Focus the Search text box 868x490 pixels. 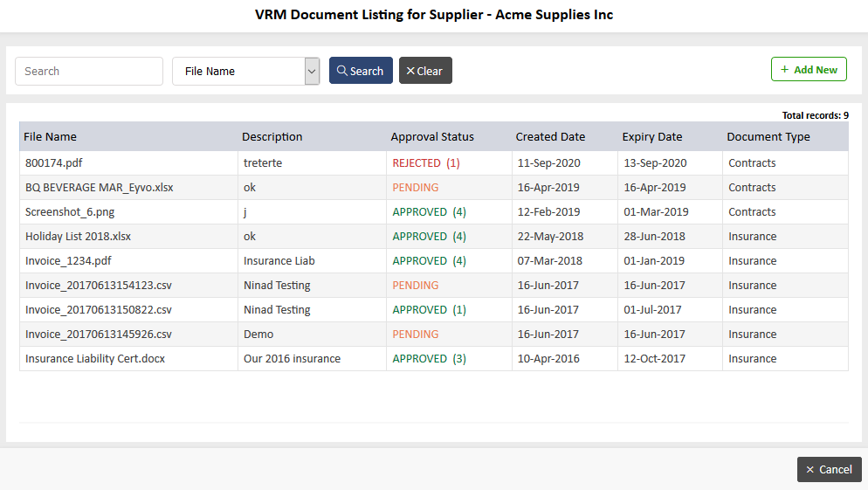[89, 71]
